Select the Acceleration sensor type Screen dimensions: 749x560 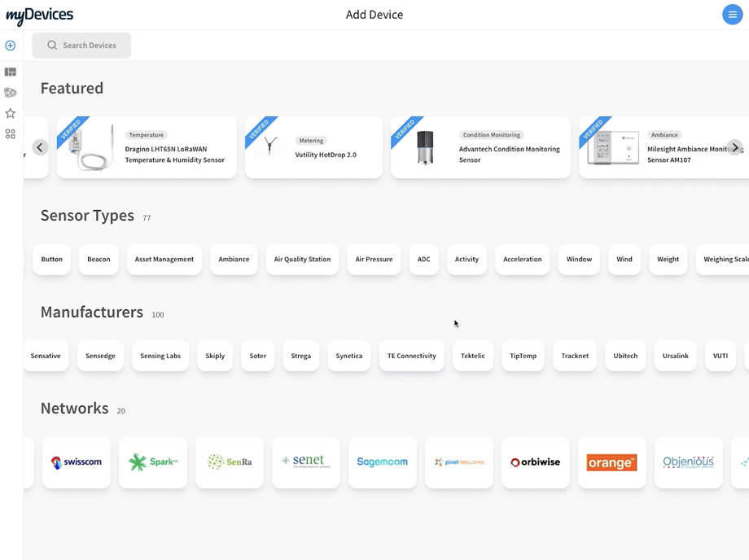tap(523, 259)
